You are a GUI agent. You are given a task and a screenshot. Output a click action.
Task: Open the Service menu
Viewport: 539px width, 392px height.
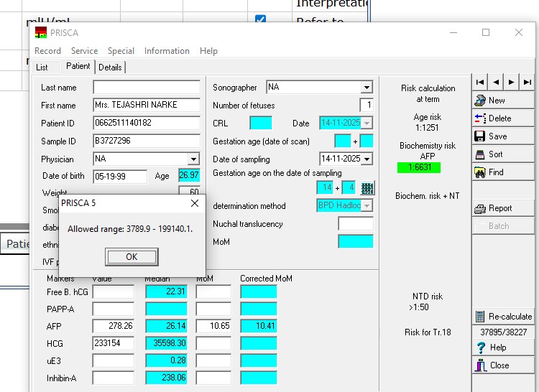coord(84,51)
